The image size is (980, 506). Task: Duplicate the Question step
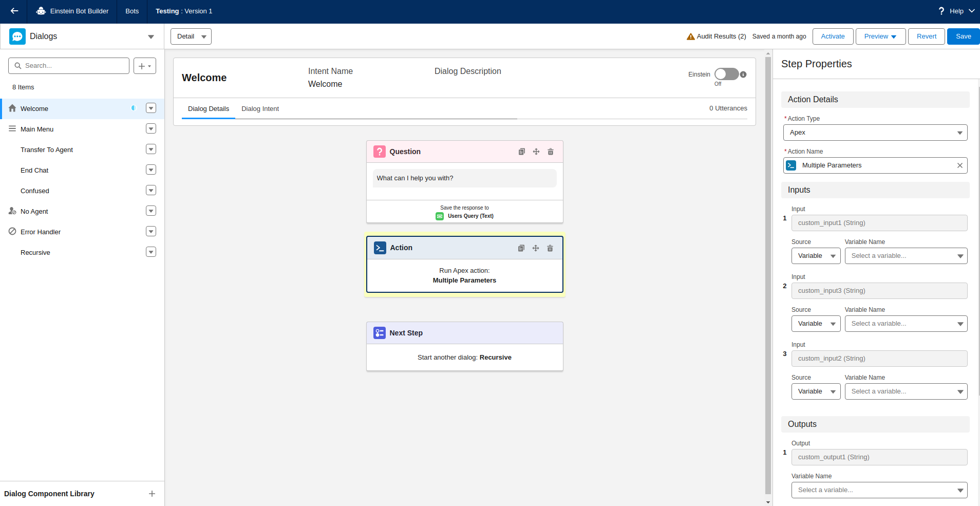pyautogui.click(x=522, y=152)
